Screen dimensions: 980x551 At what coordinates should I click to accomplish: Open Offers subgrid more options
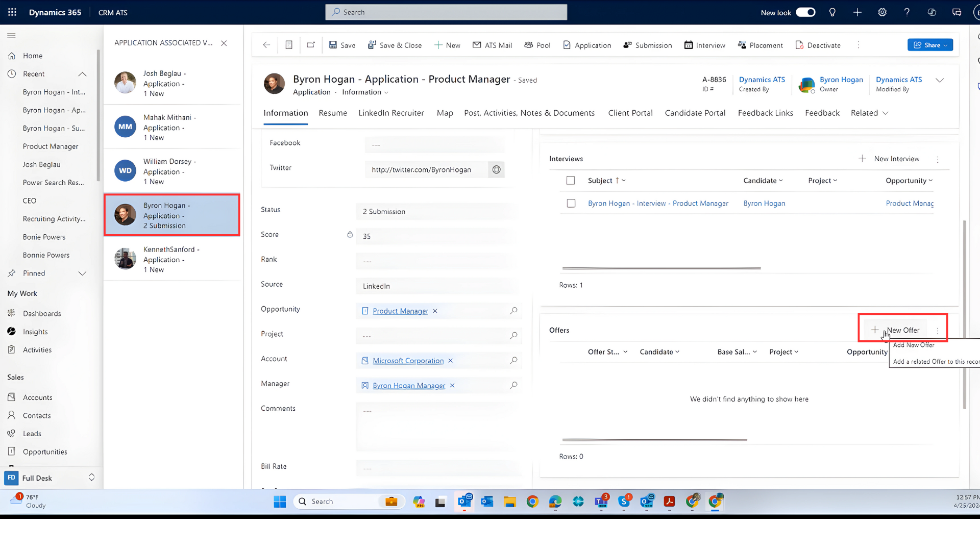(938, 331)
